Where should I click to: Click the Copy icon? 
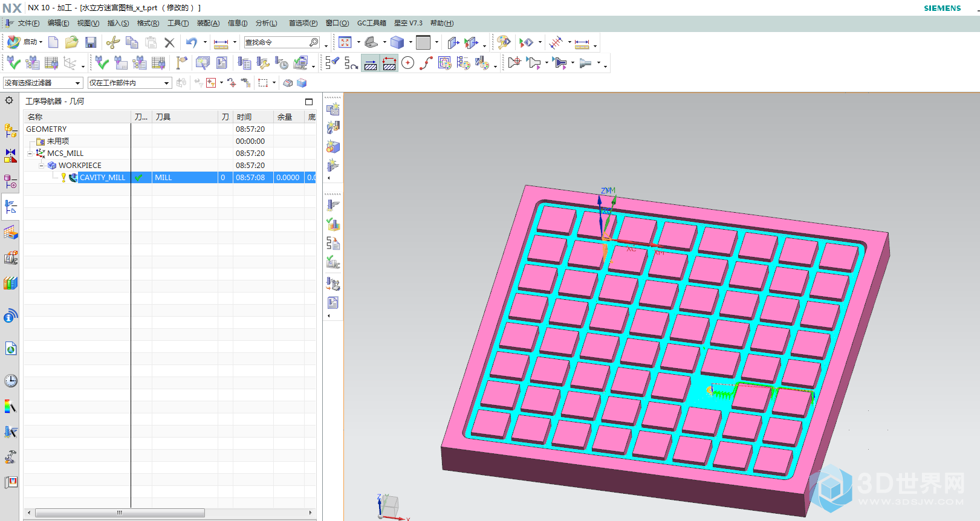(132, 42)
